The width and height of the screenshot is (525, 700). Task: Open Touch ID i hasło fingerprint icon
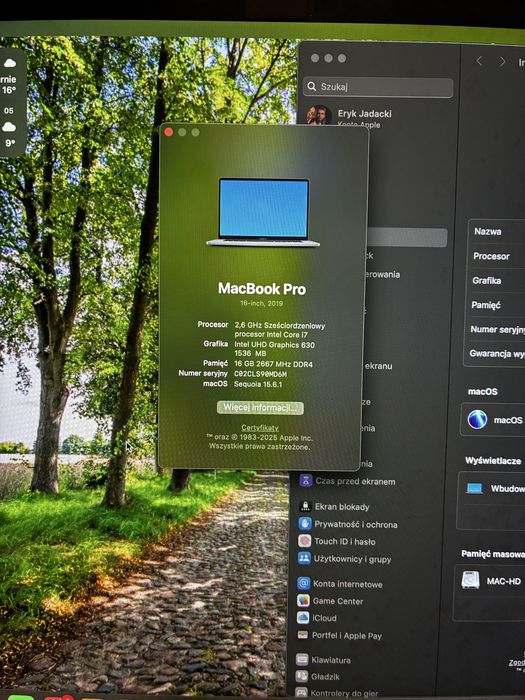304,541
